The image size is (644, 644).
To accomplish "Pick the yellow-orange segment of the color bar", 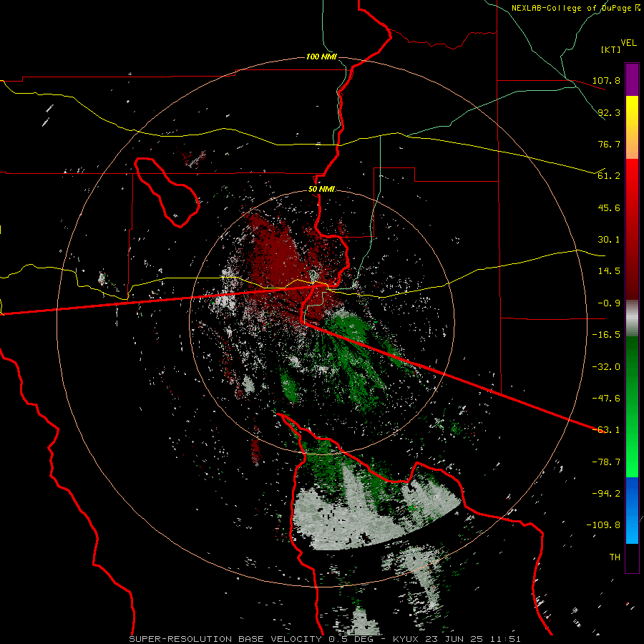I will 632,127.
